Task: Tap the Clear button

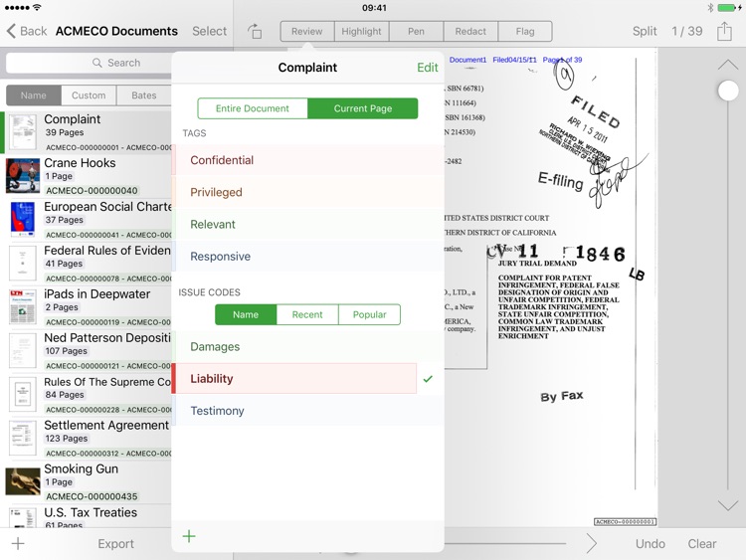Action: [x=702, y=544]
